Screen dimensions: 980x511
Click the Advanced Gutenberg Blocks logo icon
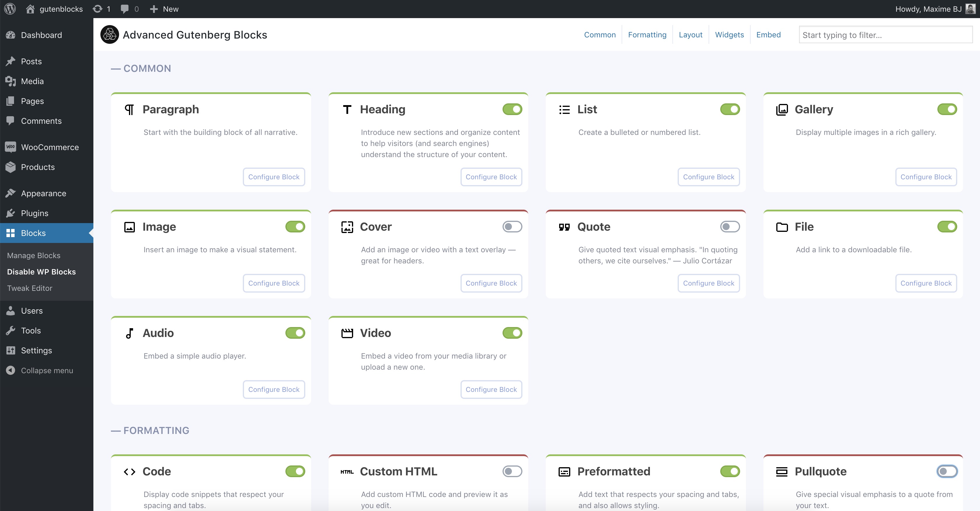(x=109, y=35)
